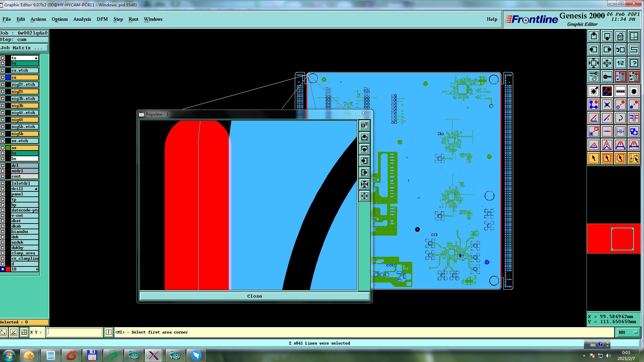Click the blue color swatch of cs layer
The height and width of the screenshot is (362, 644).
[8, 77]
